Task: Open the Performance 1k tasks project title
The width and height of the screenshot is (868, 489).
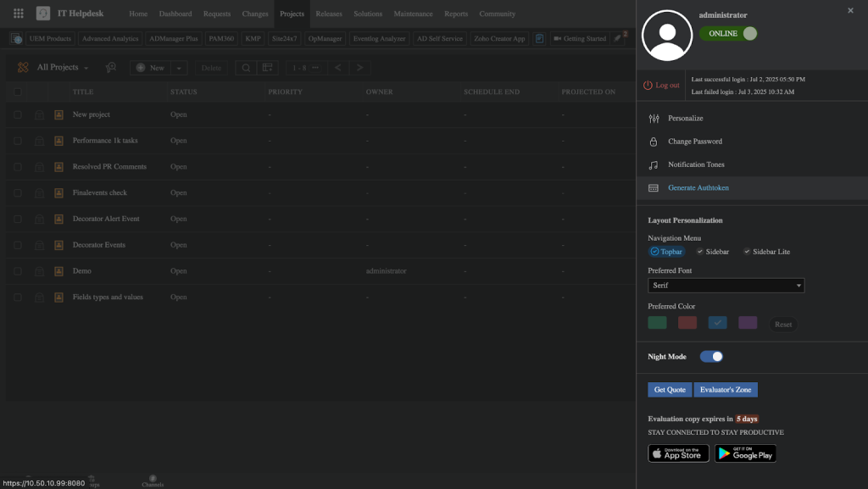Action: (x=105, y=141)
